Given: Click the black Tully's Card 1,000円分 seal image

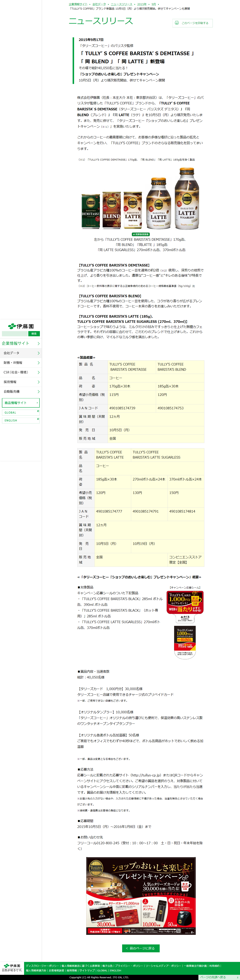Looking at the screenshot, I should coord(185,642).
